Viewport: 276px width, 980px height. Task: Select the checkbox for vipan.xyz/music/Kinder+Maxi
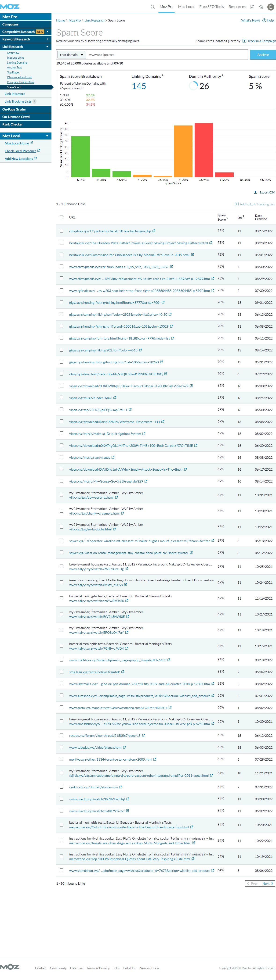point(61,397)
